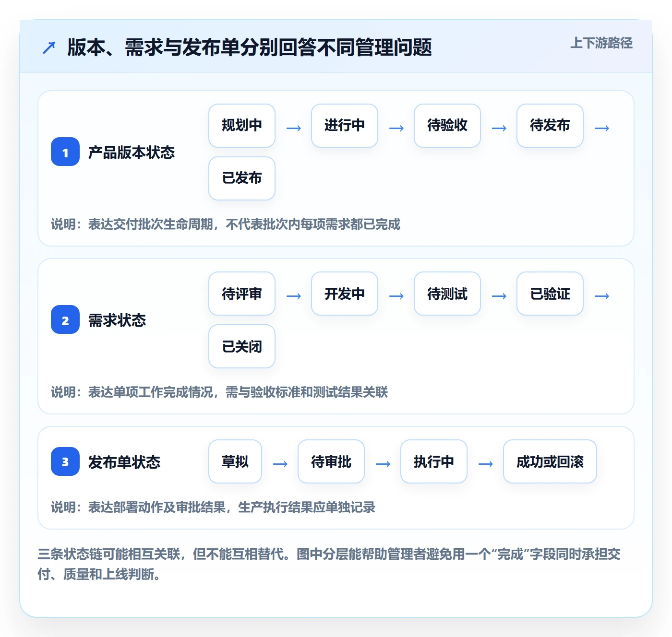Select the 待测试 status chip
This screenshot has width=672, height=637.
click(x=447, y=294)
